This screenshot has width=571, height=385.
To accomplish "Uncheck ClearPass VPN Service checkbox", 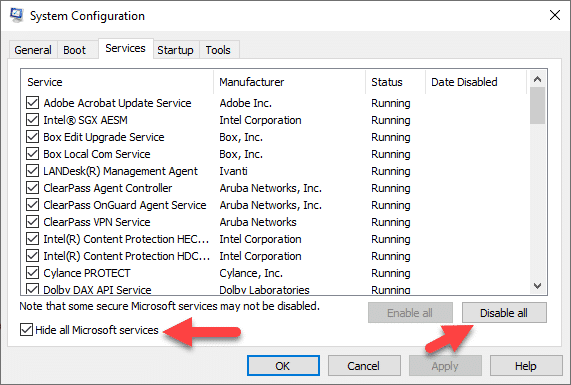I will click(x=32, y=222).
